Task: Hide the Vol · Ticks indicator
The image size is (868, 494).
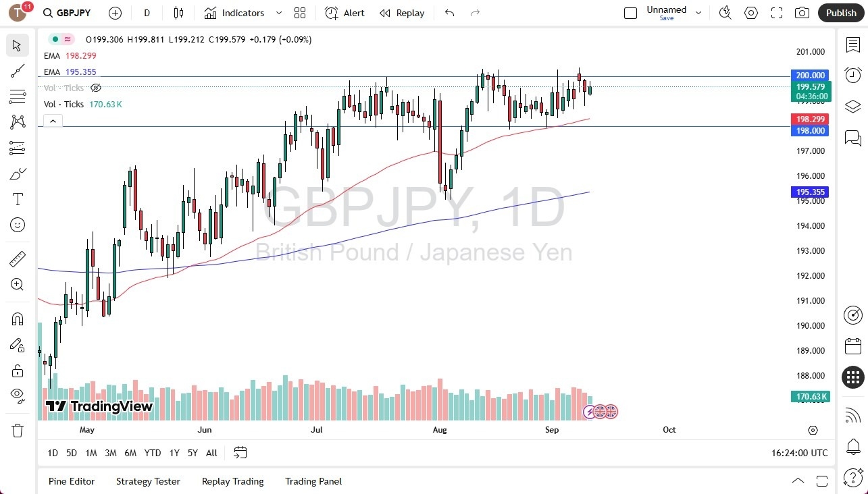Action: point(96,88)
